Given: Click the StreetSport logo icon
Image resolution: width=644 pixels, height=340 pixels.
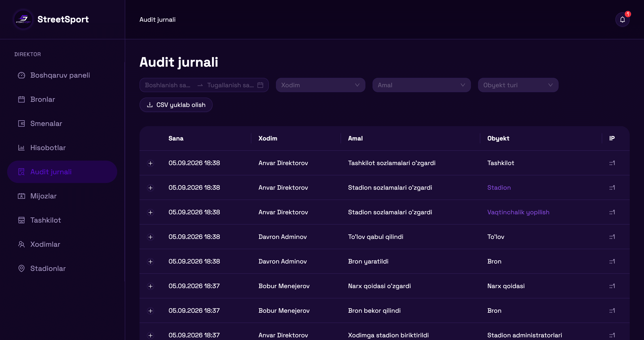Looking at the screenshot, I should (23, 19).
